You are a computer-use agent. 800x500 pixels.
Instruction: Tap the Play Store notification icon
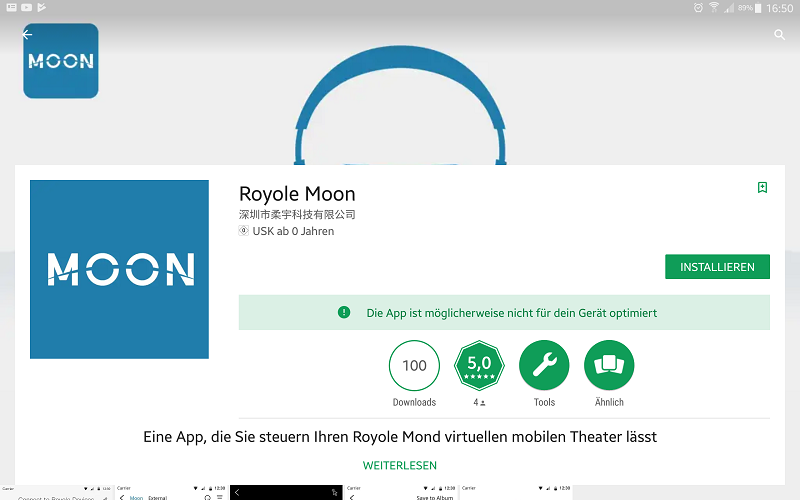tap(42, 7)
